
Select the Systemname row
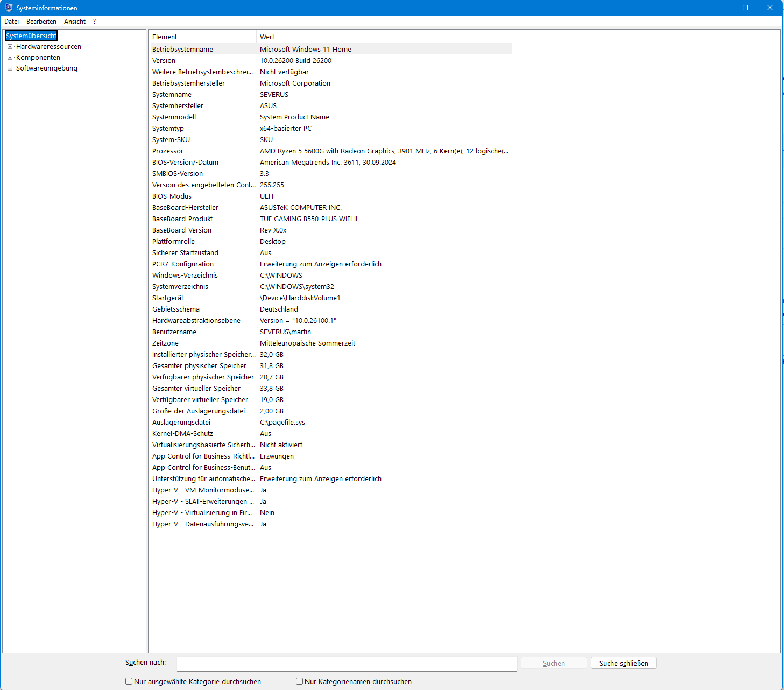[x=330, y=94]
